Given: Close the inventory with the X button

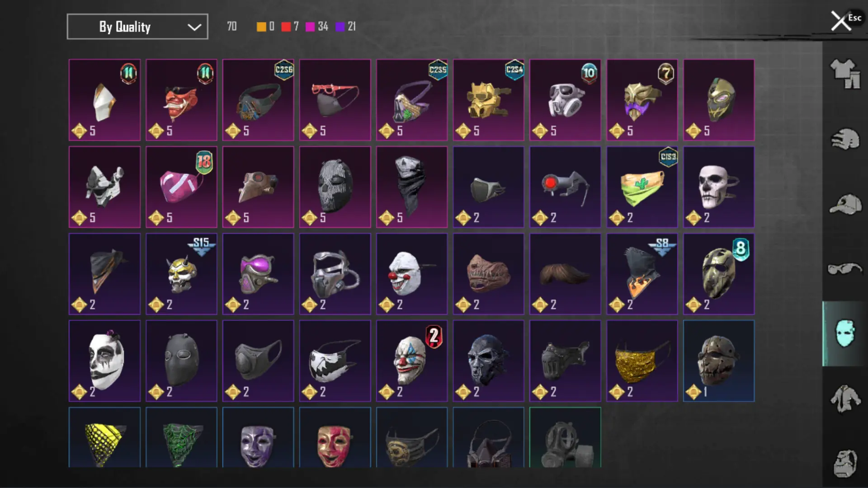Looking at the screenshot, I should point(841,21).
